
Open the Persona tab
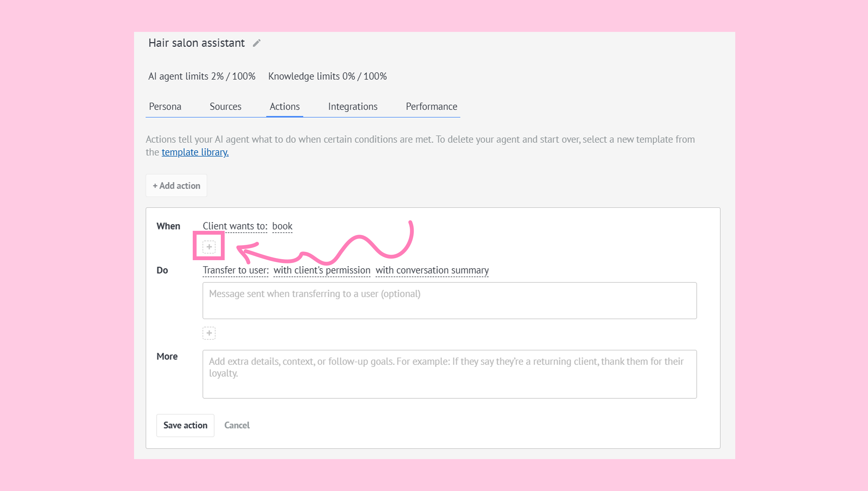pyautogui.click(x=165, y=106)
